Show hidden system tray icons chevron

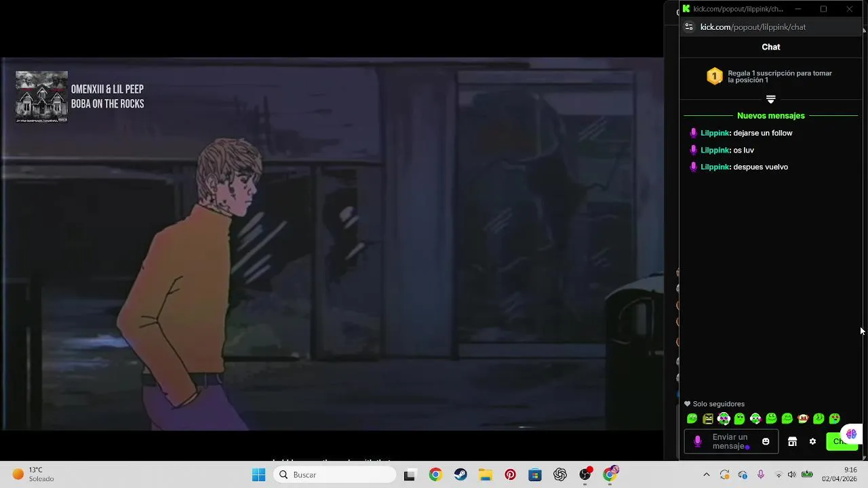click(x=706, y=474)
